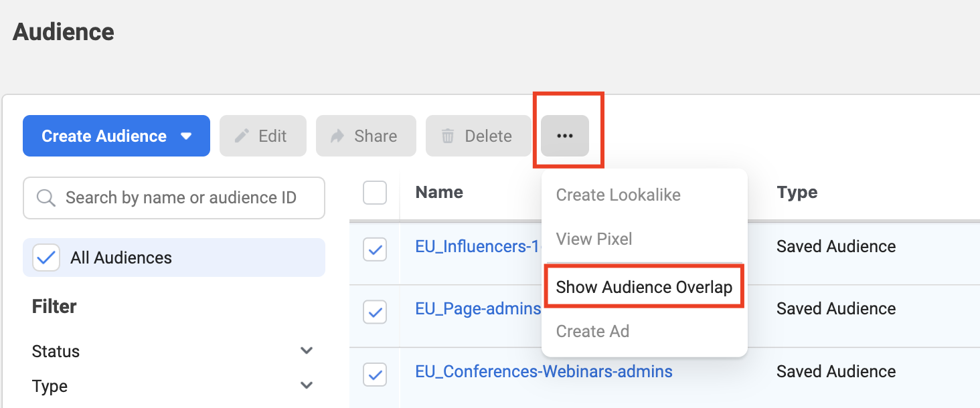Uncheck the EU_Influencers audience row checkbox
980x408 pixels.
pyautogui.click(x=375, y=250)
